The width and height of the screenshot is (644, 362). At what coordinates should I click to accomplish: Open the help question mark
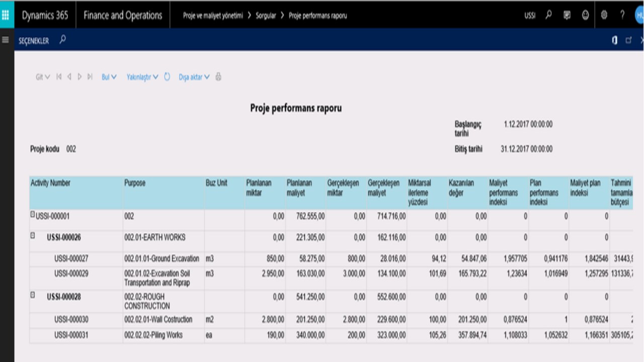[622, 15]
